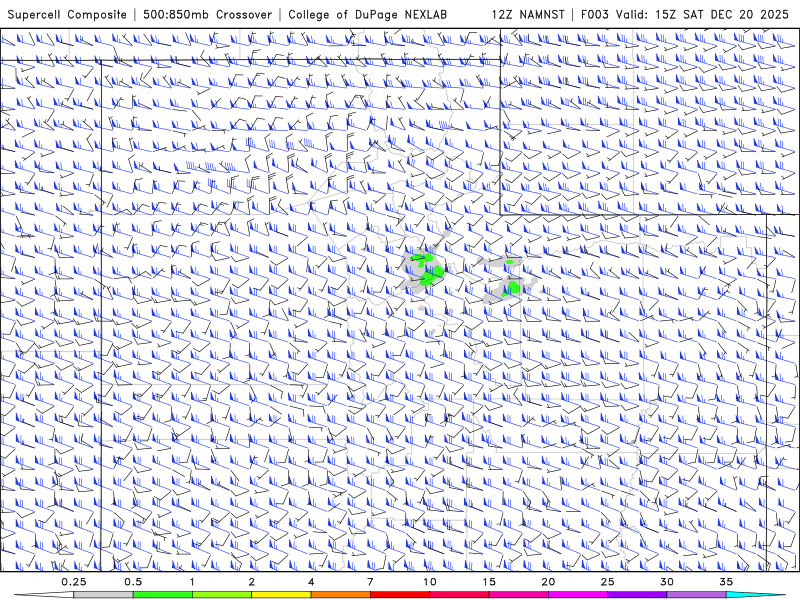Click the legend value 1
This screenshot has width=800, height=600.
192,582
